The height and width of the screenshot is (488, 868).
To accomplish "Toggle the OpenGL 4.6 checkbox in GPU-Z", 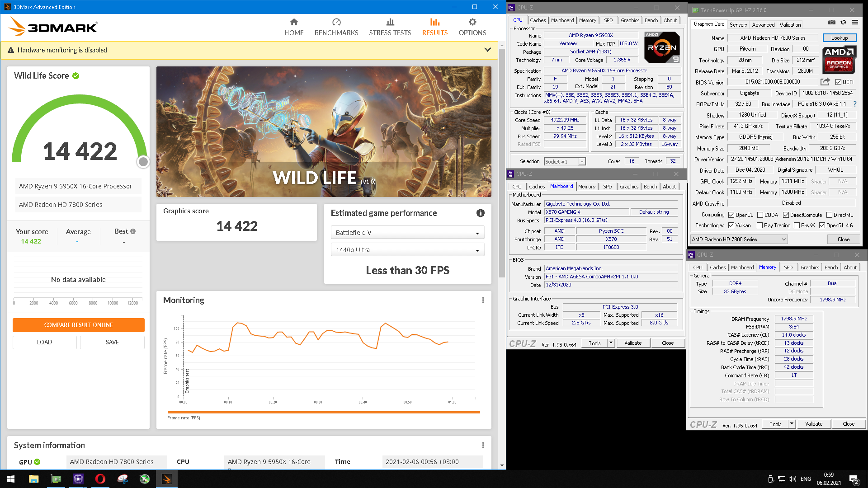I will [x=822, y=225].
